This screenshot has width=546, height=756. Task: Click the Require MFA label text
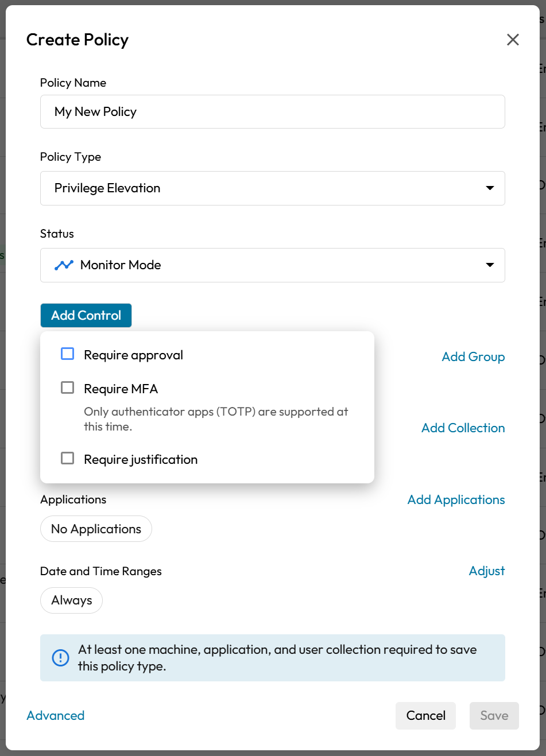tap(121, 389)
